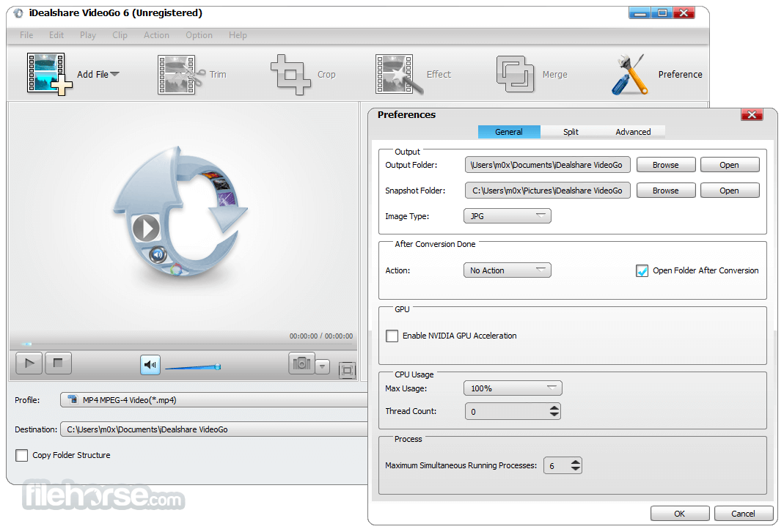Viewport: 784px width, 532px height.
Task: Minimize the iDealshare VideoGo window
Action: tap(640, 13)
